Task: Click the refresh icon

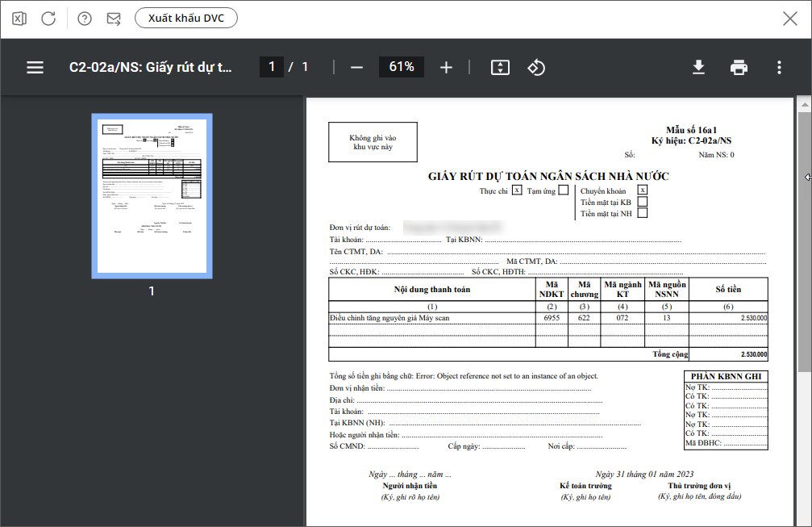Action: coord(48,19)
